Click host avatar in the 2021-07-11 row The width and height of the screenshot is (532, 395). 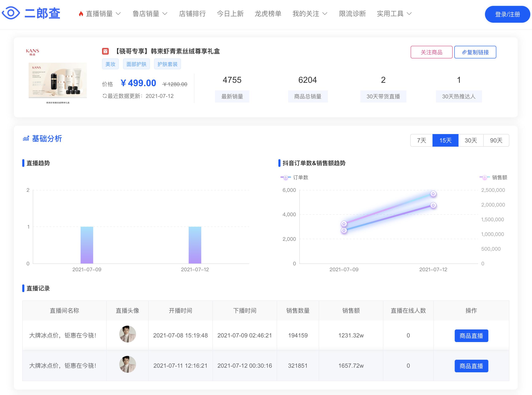(128, 364)
